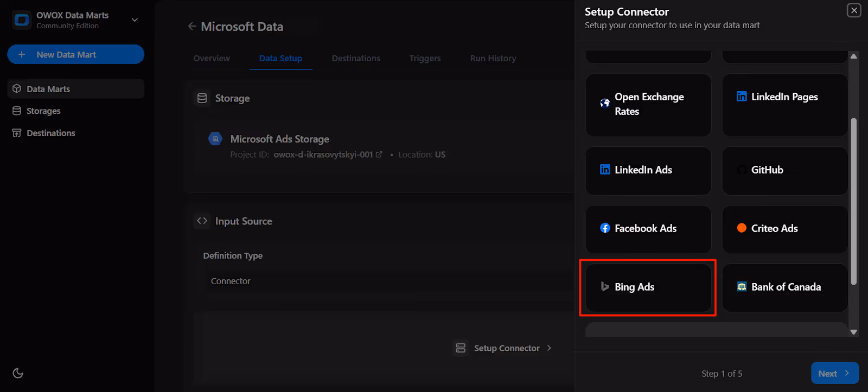Click external link icon beside project ID
The height and width of the screenshot is (392, 868).
point(379,155)
